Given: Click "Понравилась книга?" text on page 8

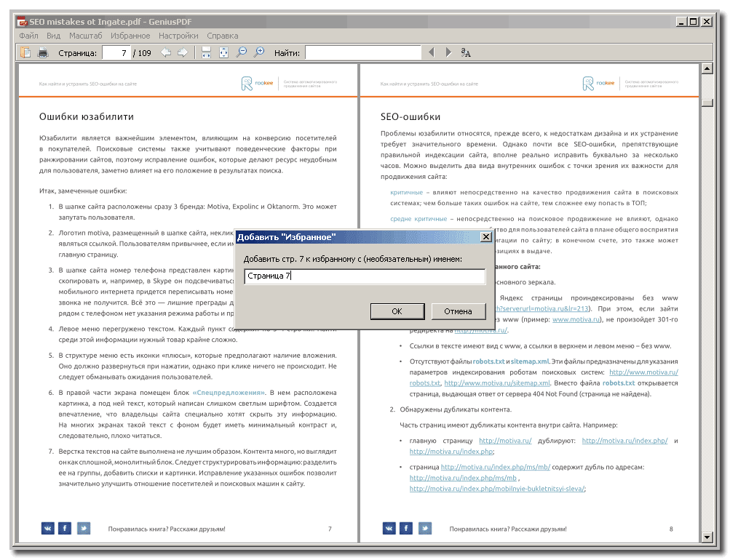Looking at the screenshot, I should pyautogui.click(x=480, y=529).
